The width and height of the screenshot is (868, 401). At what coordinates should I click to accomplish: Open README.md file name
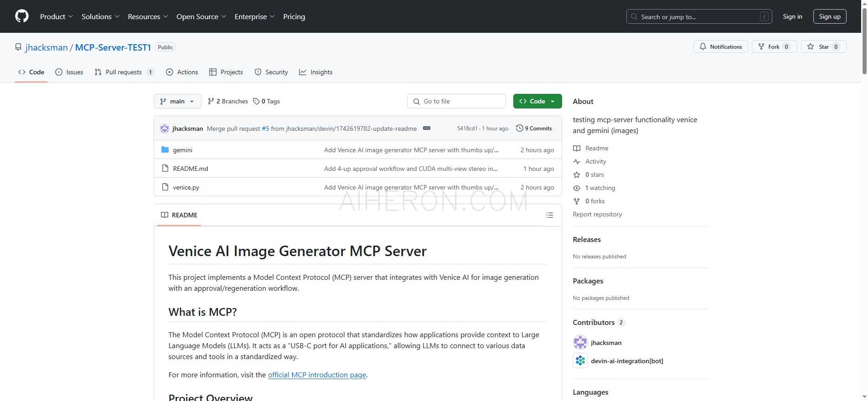(191, 169)
